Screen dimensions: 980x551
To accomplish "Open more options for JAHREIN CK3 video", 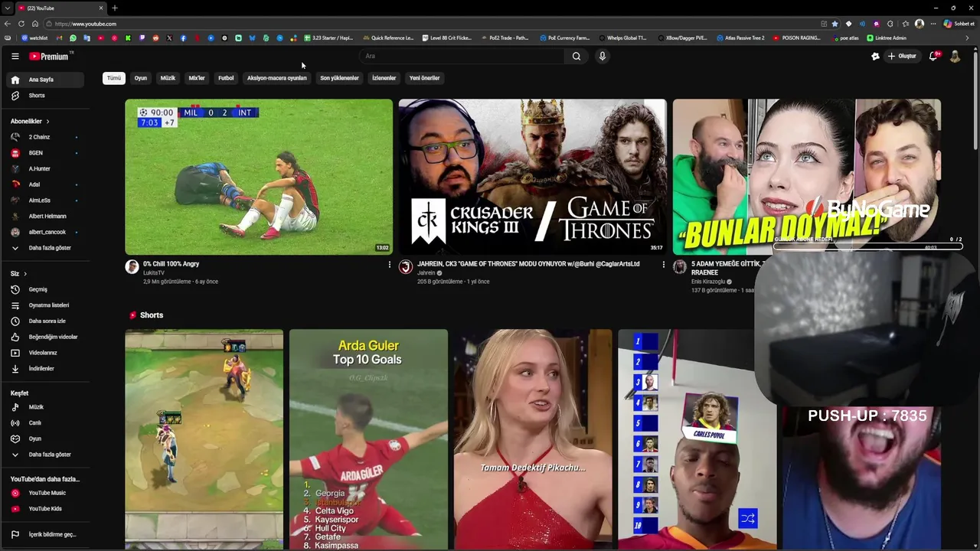I will point(663,265).
